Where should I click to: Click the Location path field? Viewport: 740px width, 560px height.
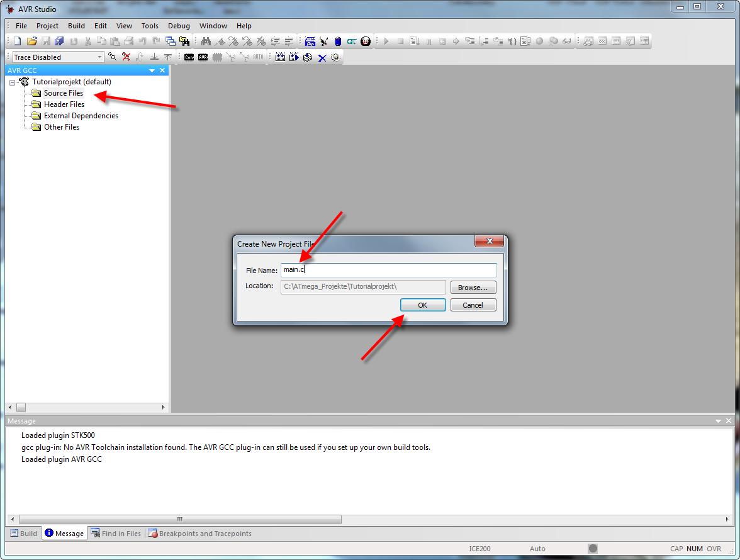tap(363, 287)
